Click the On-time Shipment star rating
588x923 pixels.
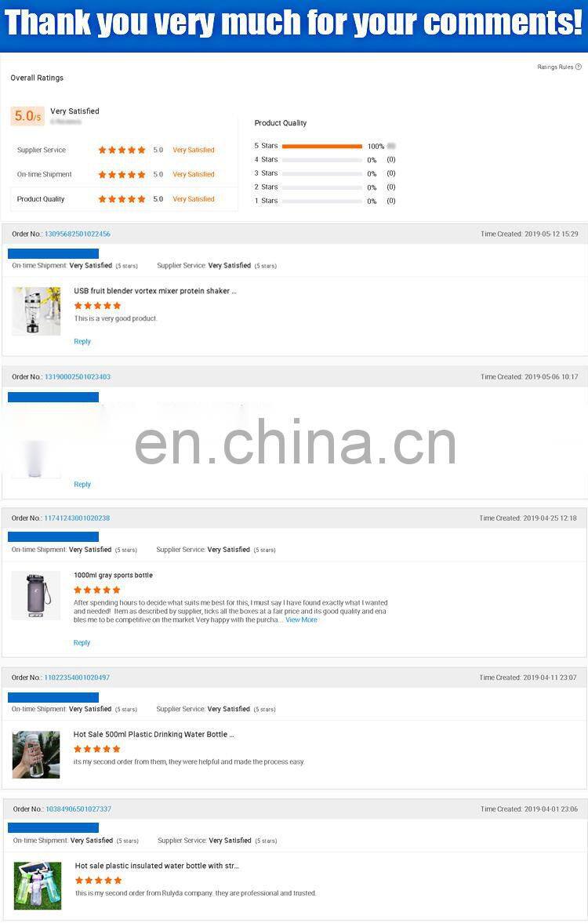click(122, 175)
